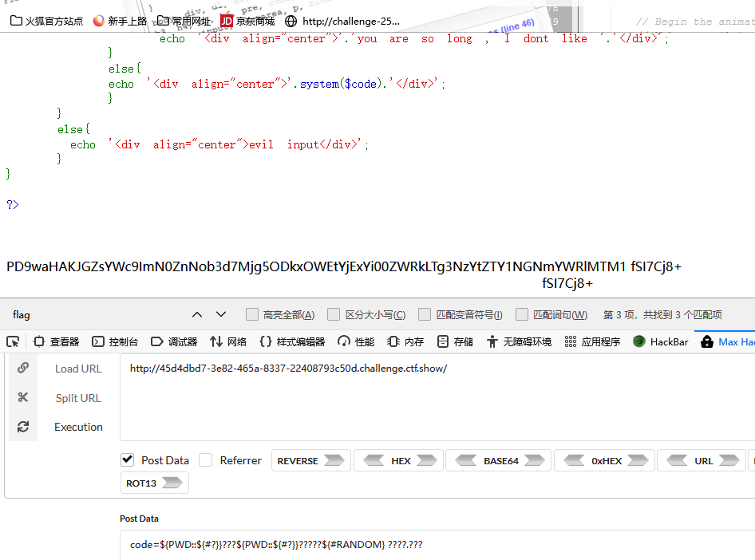Open the 常用网址 bookmarks folder

tap(184, 22)
